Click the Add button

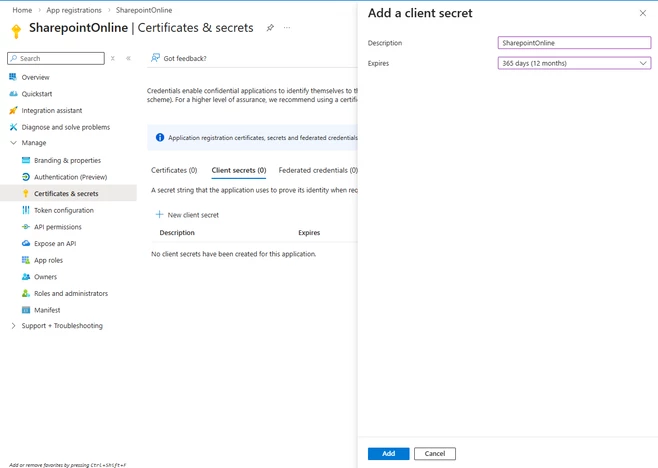[x=388, y=453]
